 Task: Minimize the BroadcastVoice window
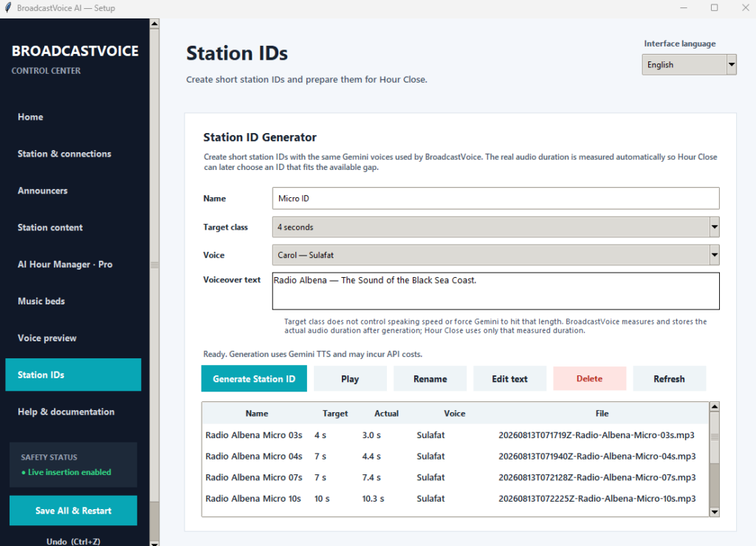click(683, 7)
